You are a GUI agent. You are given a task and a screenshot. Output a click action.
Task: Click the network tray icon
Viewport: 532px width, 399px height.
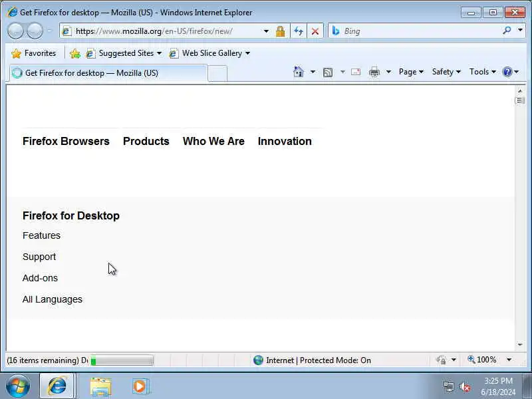pyautogui.click(x=448, y=386)
